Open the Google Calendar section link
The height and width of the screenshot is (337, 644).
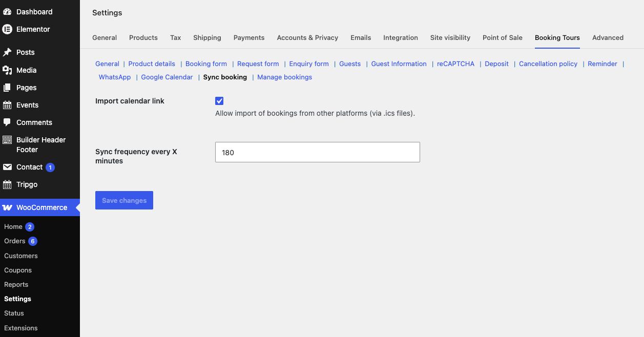tap(167, 77)
